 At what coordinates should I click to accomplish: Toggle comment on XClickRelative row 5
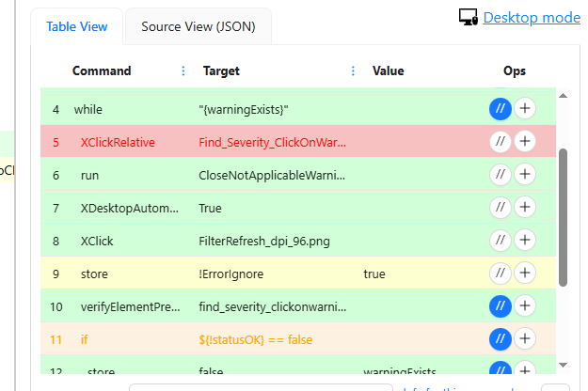(x=500, y=142)
